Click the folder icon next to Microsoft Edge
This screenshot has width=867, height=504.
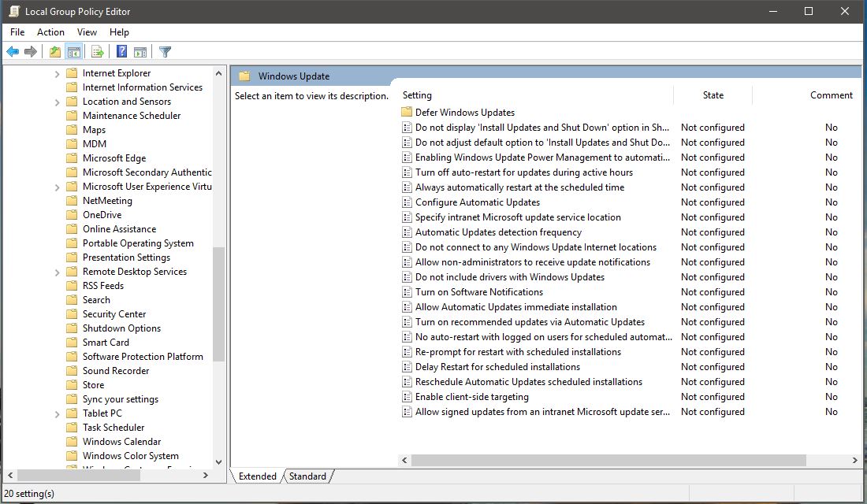[x=71, y=158]
